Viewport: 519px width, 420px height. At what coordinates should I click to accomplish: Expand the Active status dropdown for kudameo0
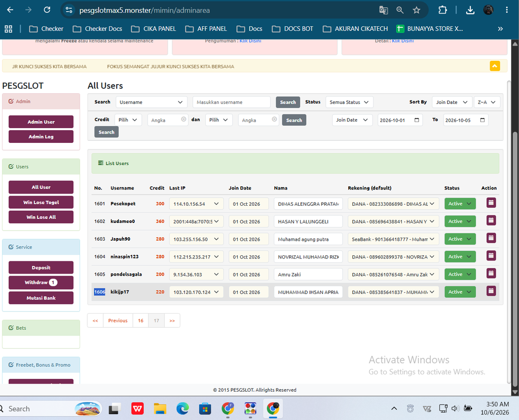[460, 221]
